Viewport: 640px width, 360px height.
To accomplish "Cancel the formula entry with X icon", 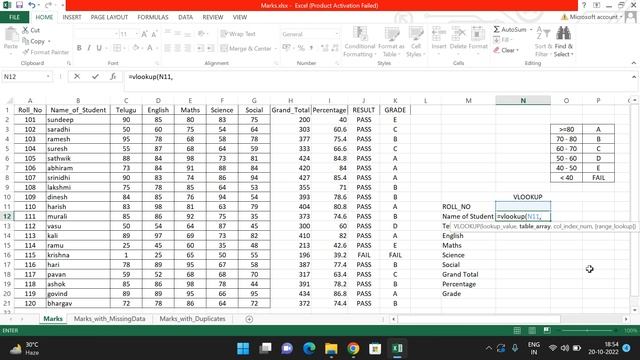I will click(x=77, y=76).
